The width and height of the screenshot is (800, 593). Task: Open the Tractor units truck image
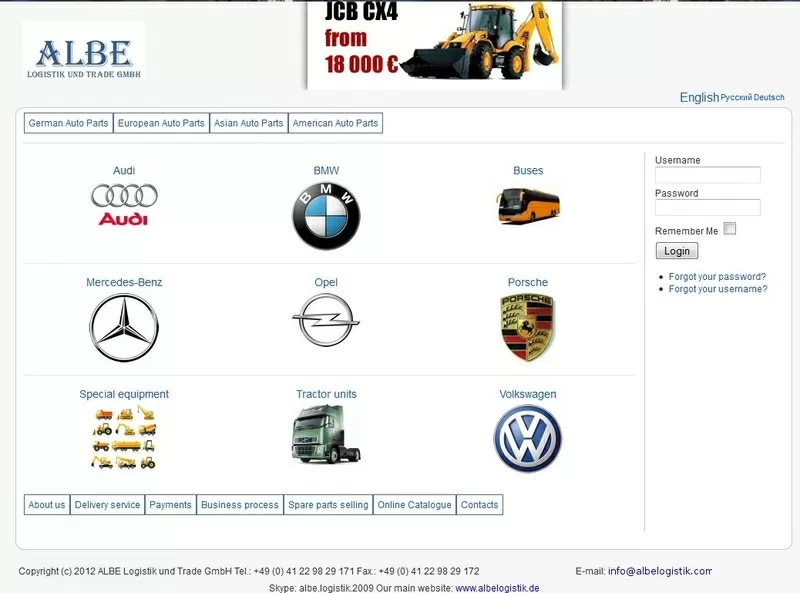(x=326, y=435)
